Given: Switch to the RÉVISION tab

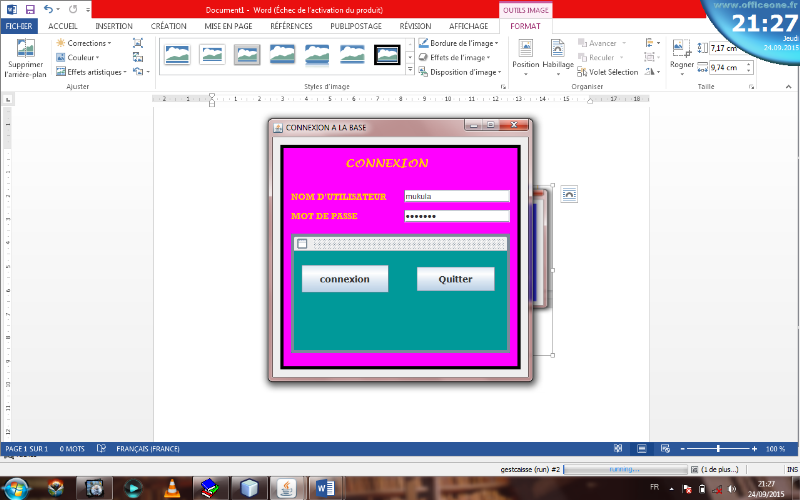Looking at the screenshot, I should coord(415,26).
